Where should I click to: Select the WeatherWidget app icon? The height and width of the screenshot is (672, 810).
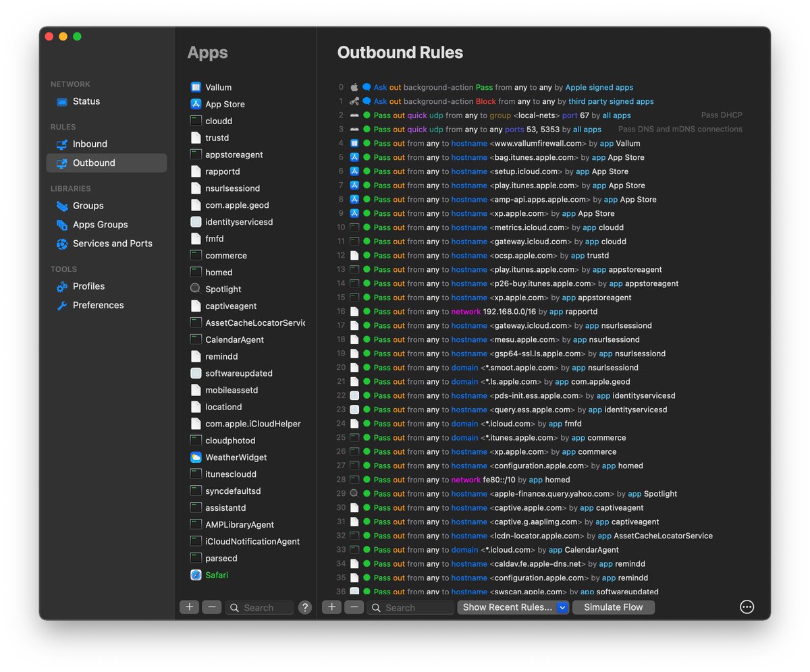click(196, 457)
